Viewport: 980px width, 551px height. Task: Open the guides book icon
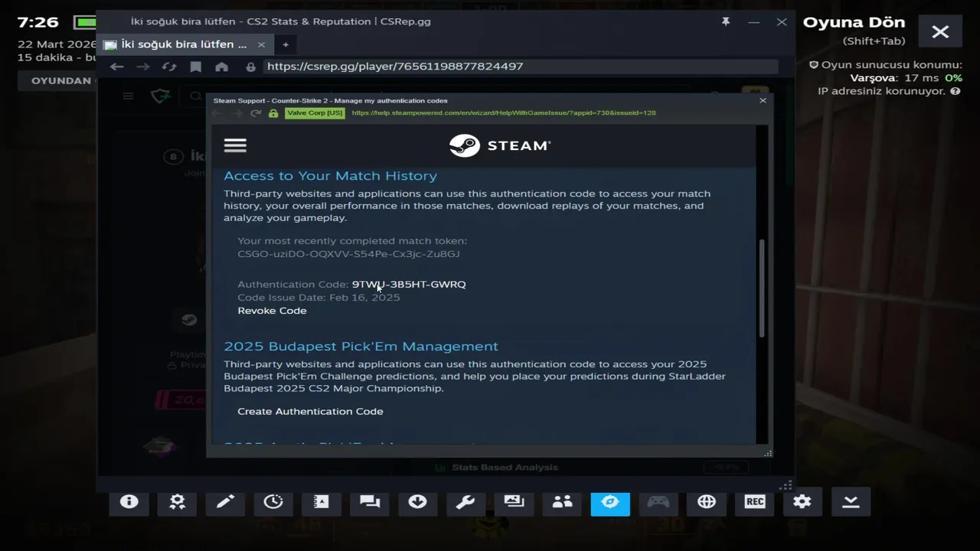tap(322, 502)
